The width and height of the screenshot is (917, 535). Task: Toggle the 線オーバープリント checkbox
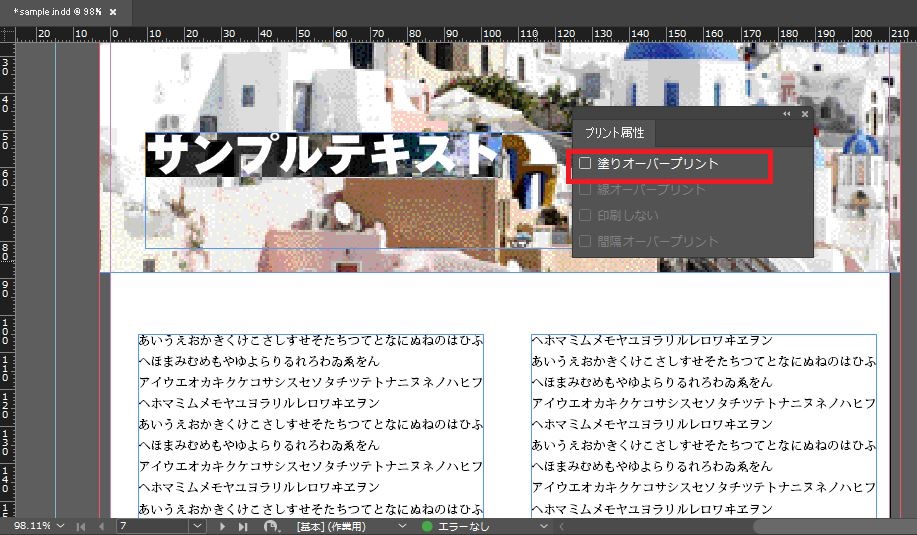586,189
